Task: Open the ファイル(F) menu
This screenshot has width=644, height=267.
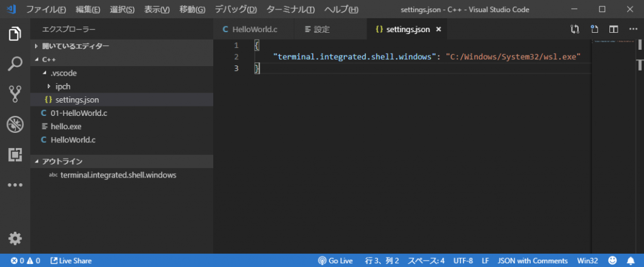Action: 46,9
